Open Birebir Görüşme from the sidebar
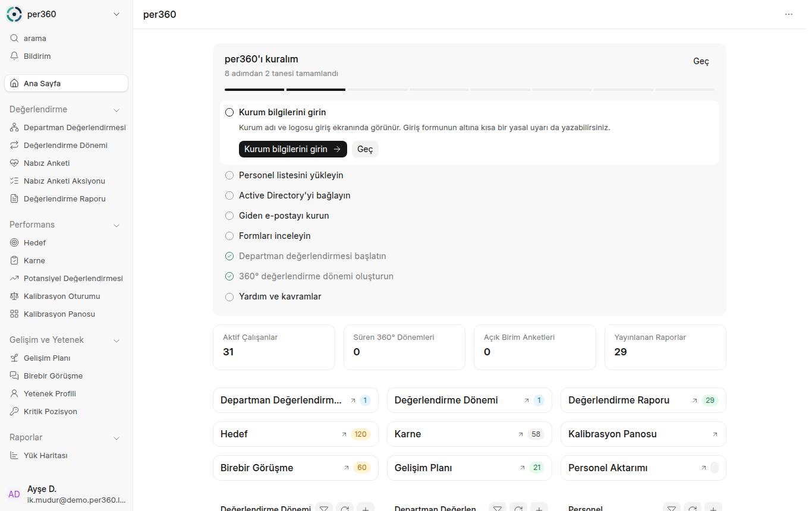812x511 pixels. (66, 376)
